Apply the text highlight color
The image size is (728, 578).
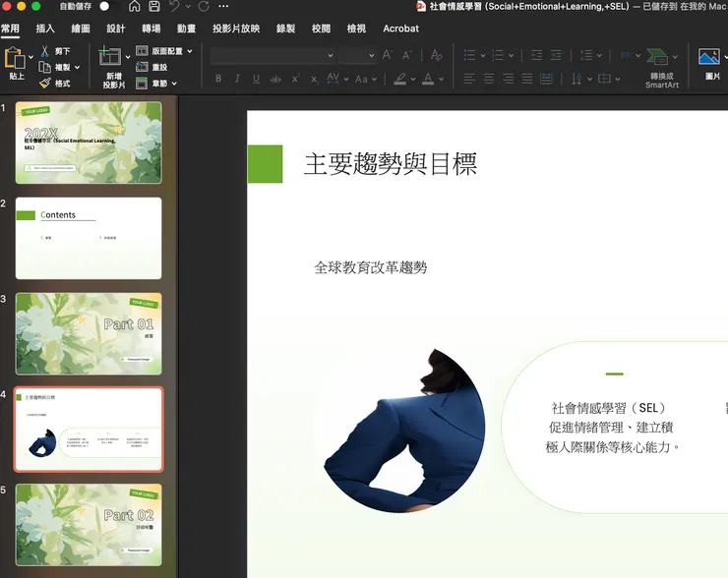coord(399,79)
